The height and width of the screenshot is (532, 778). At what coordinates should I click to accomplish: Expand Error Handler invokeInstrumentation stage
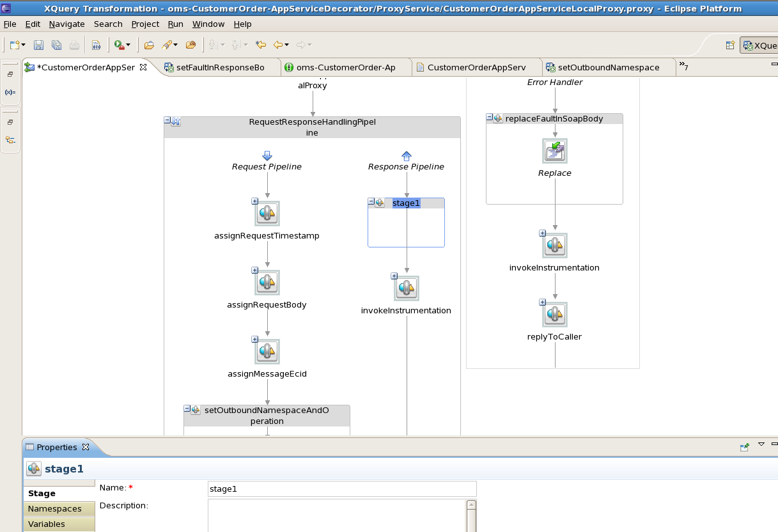click(x=542, y=233)
